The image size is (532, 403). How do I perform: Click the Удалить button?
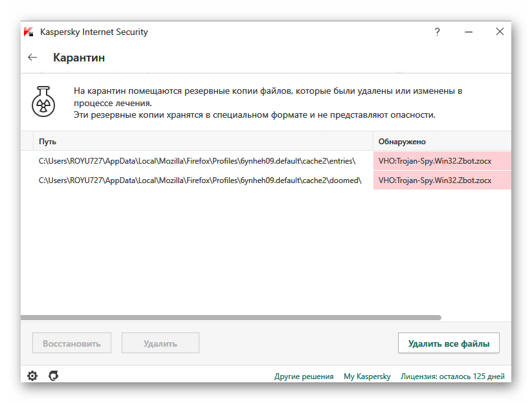(x=161, y=343)
